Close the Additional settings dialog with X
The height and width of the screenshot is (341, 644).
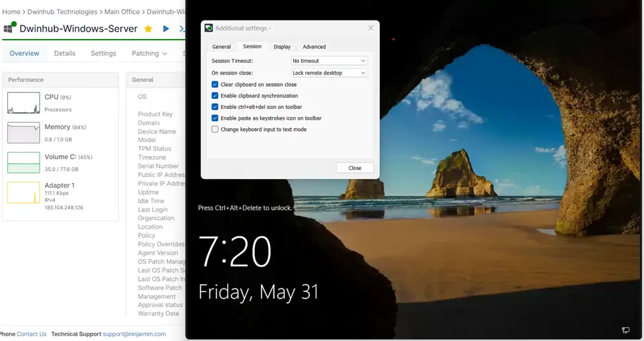(371, 28)
